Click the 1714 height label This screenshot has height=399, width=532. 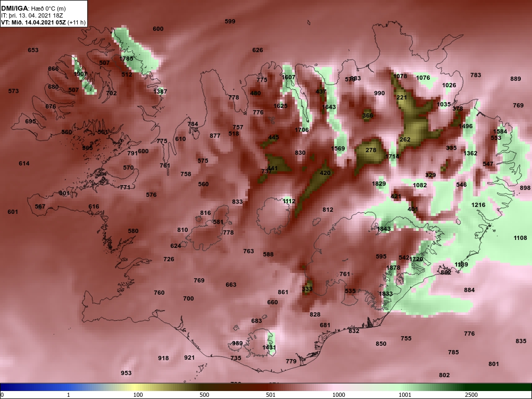pos(392,156)
